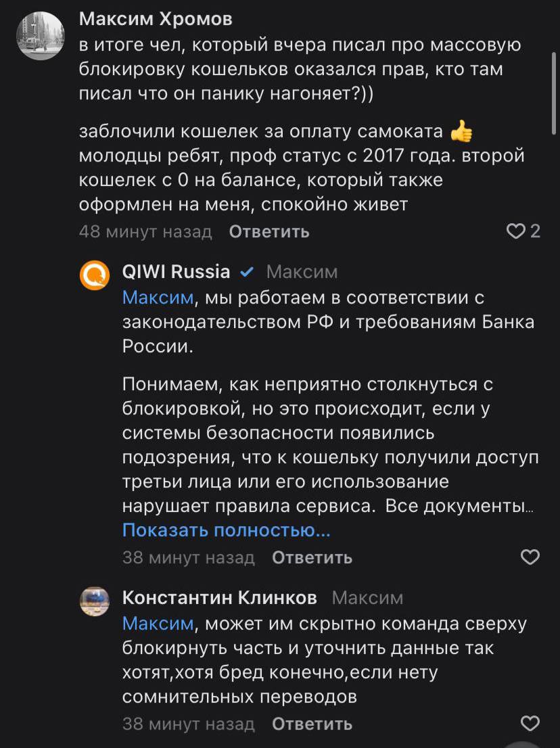
Task: Like Константин Клинков's reply with the heart
Action: point(530,724)
